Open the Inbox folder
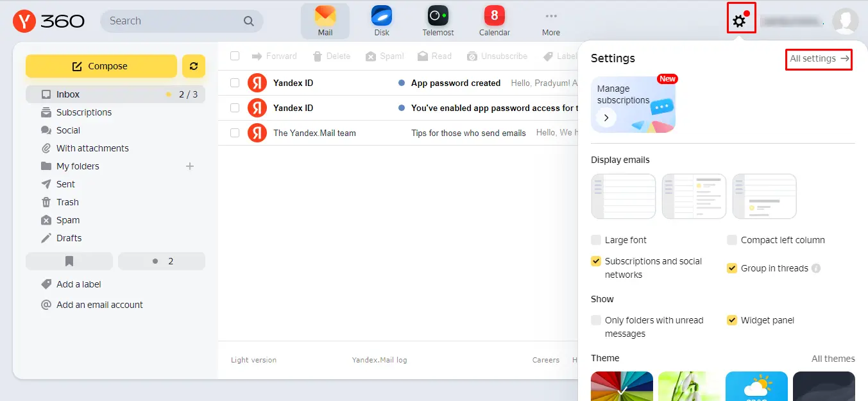 115,94
